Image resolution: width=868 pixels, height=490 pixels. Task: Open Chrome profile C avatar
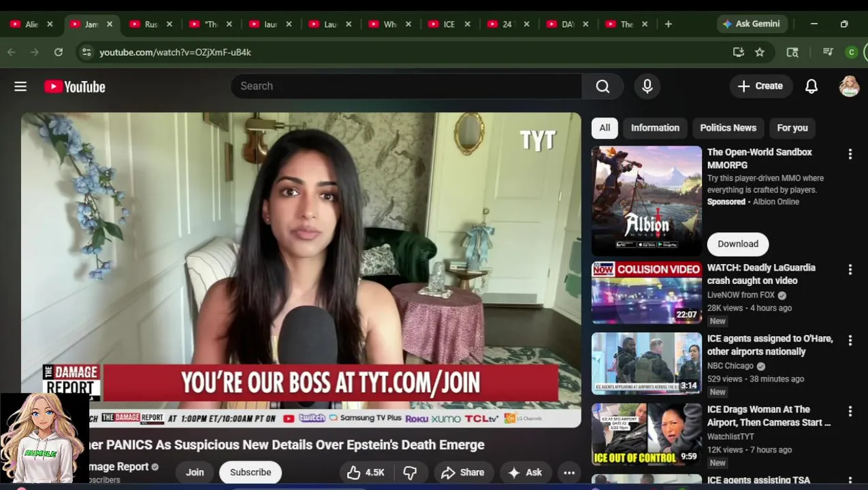coord(851,52)
